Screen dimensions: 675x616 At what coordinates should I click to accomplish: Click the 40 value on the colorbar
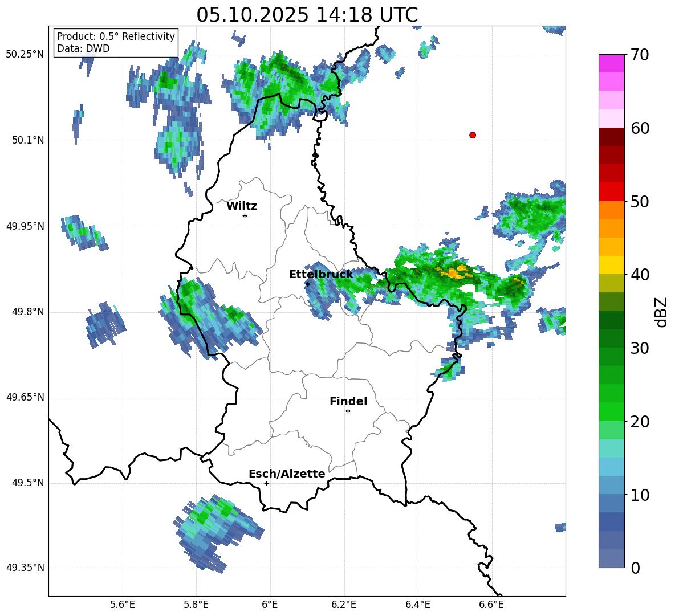click(640, 275)
